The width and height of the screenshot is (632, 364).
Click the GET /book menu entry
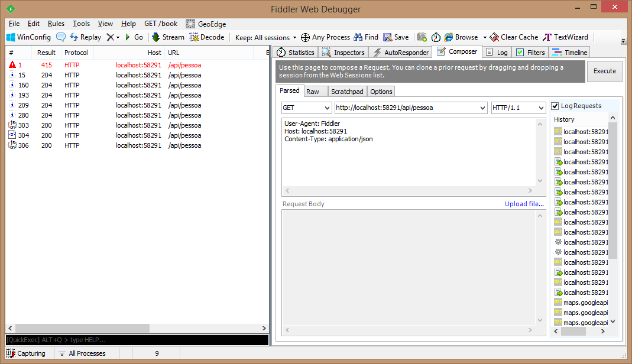click(x=161, y=24)
